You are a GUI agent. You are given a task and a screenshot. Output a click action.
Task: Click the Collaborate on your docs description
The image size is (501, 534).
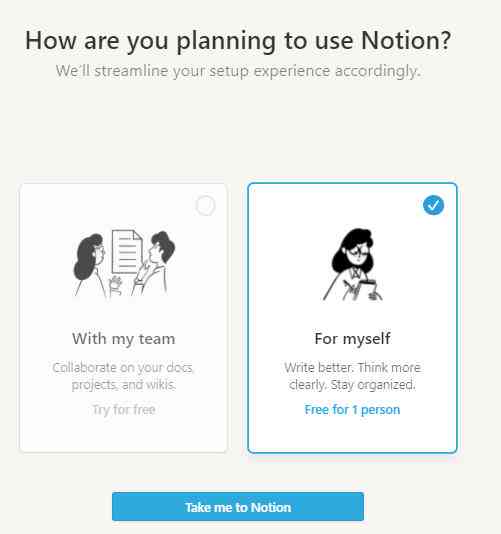123,376
